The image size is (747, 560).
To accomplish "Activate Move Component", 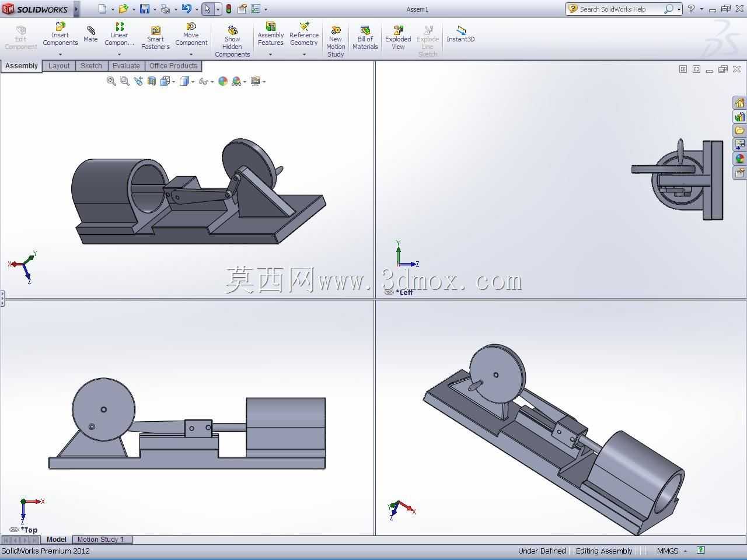I will pos(191,34).
